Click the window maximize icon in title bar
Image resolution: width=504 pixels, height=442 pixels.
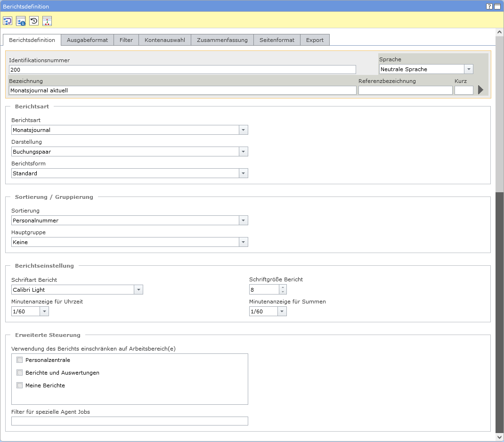coord(497,7)
